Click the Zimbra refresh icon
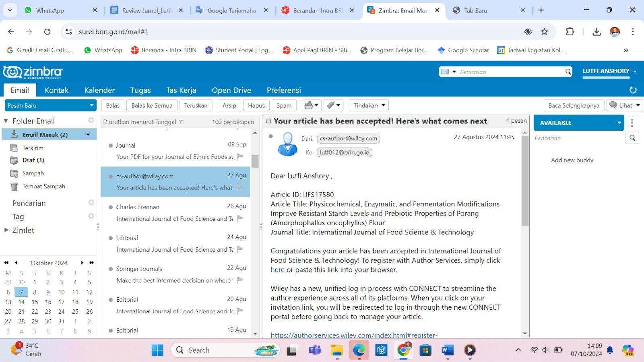This screenshot has height=362, width=644. [x=633, y=90]
